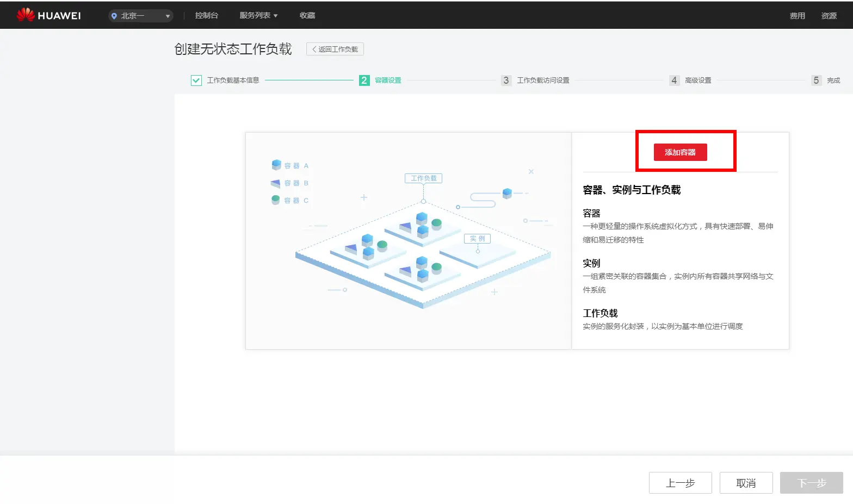Open the 资源 menu
This screenshot has height=504, width=853.
tap(829, 16)
